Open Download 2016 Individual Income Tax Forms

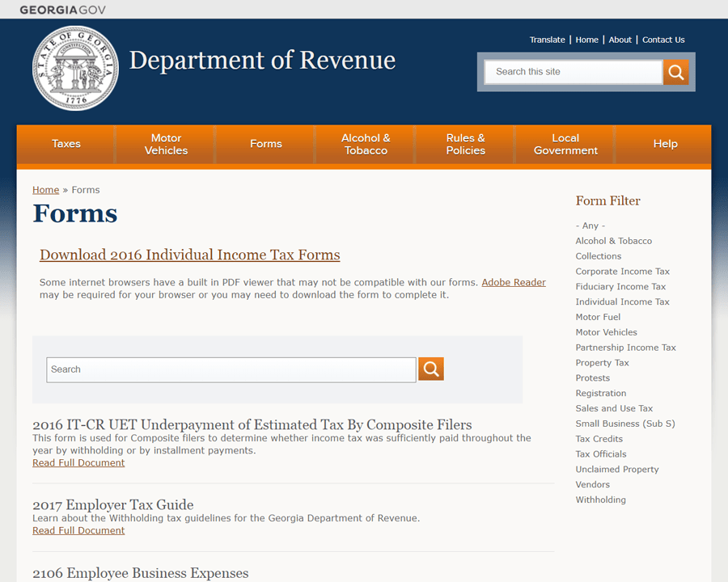tap(189, 255)
